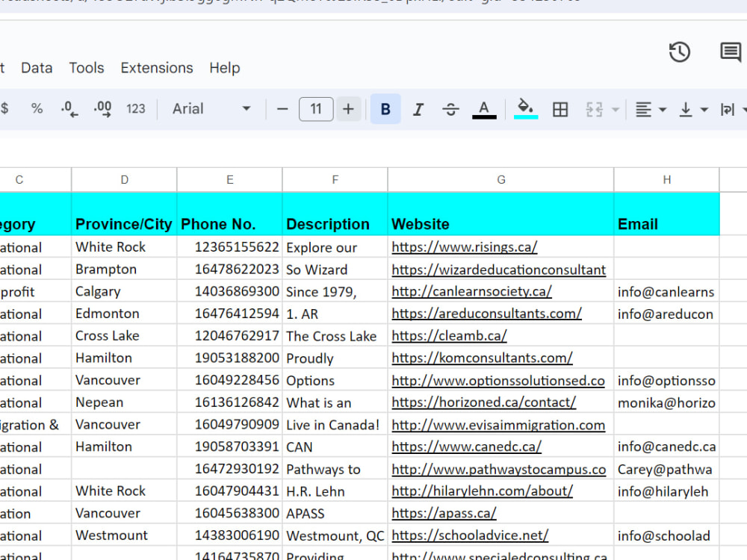Viewport: 747px width, 560px height.
Task: Open https://cleamb.ca/ link
Action: coord(449,336)
